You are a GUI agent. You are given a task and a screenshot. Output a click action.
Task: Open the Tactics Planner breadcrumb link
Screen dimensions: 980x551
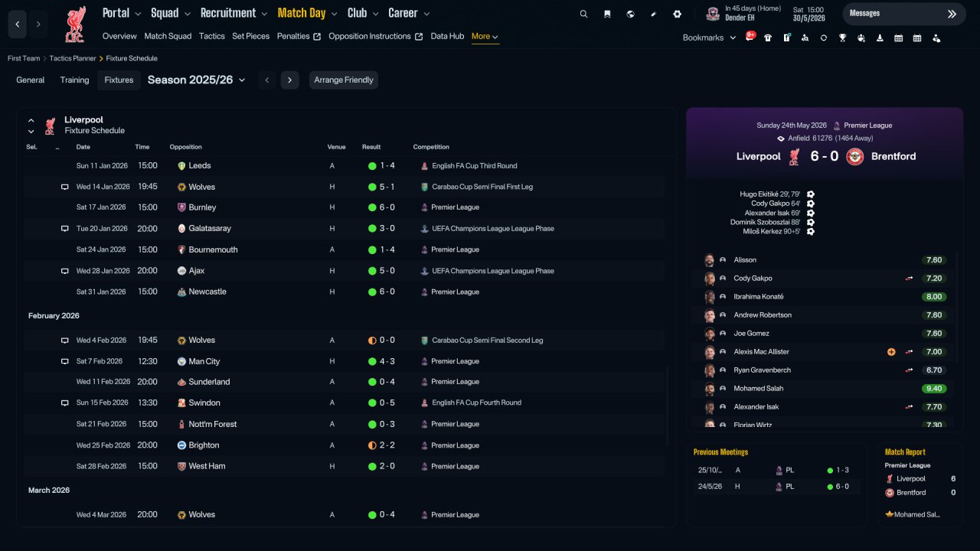point(73,58)
